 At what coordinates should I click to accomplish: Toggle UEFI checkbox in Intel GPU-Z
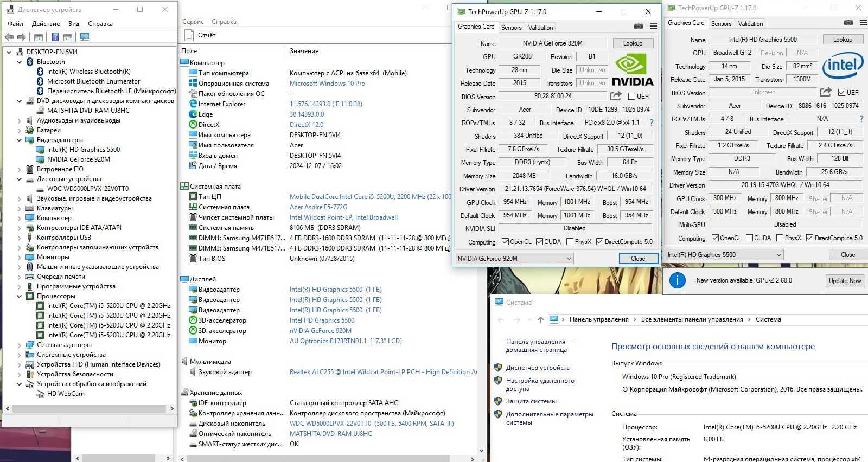tap(841, 93)
